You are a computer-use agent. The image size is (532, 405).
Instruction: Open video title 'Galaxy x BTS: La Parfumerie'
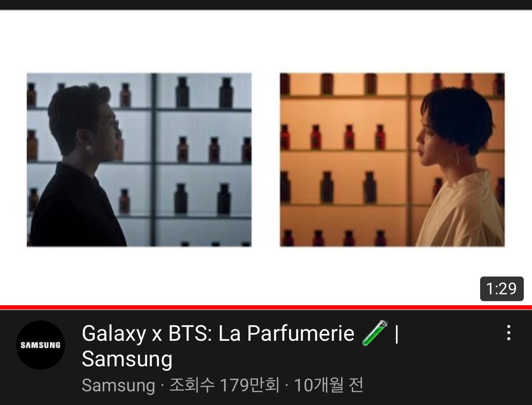pos(218,333)
